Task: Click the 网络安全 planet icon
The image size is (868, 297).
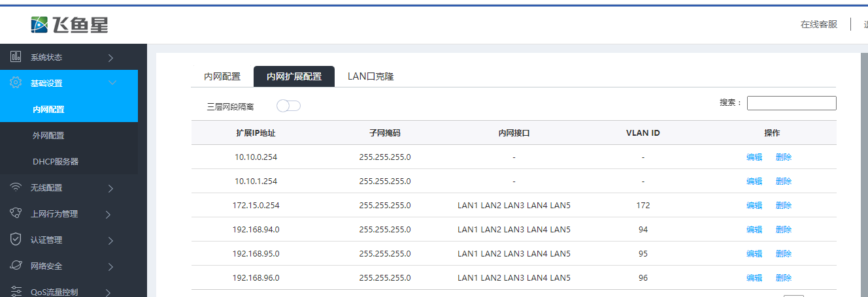Action: tap(16, 266)
